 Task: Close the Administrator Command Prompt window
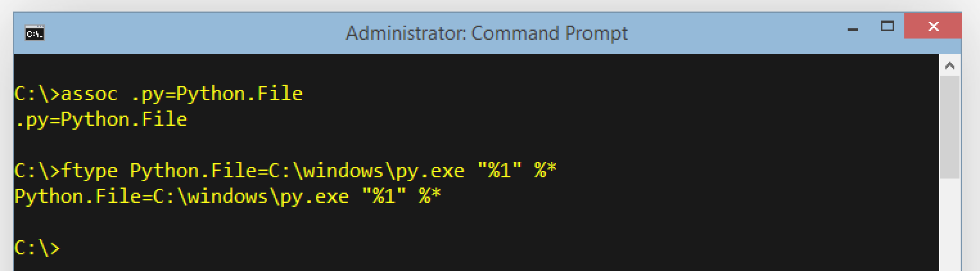click(x=932, y=27)
